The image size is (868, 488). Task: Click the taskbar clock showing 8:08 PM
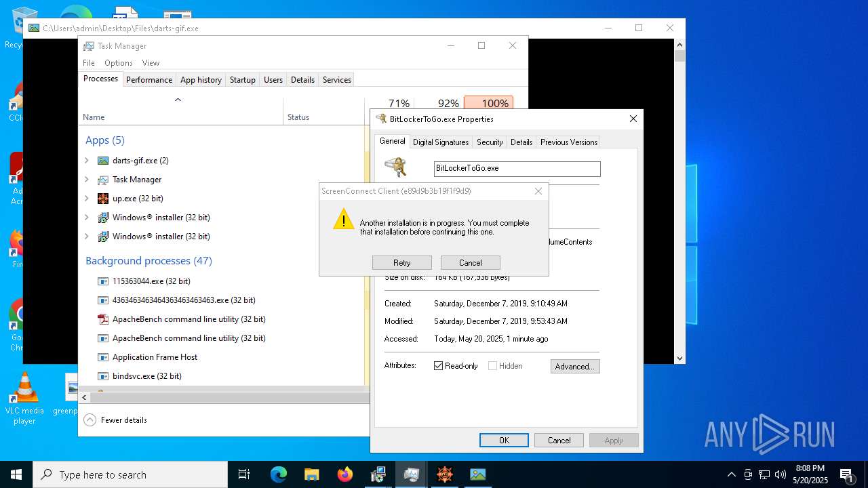pos(810,474)
